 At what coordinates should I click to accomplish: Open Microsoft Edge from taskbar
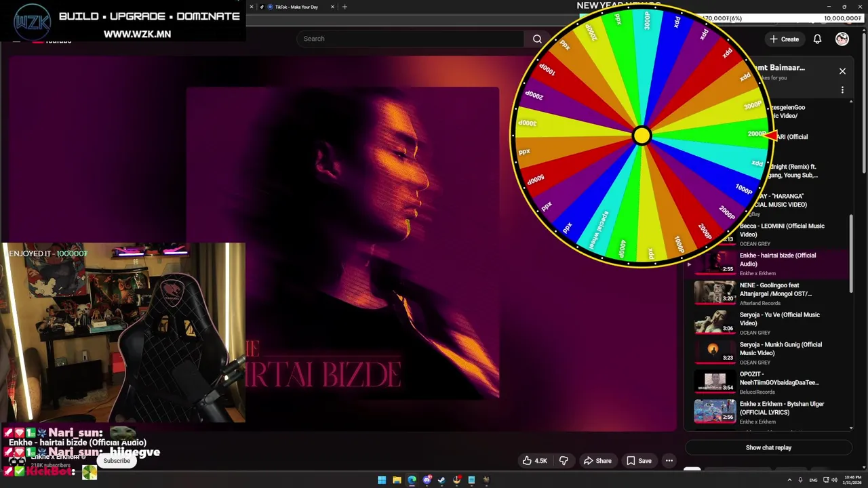[x=412, y=480]
